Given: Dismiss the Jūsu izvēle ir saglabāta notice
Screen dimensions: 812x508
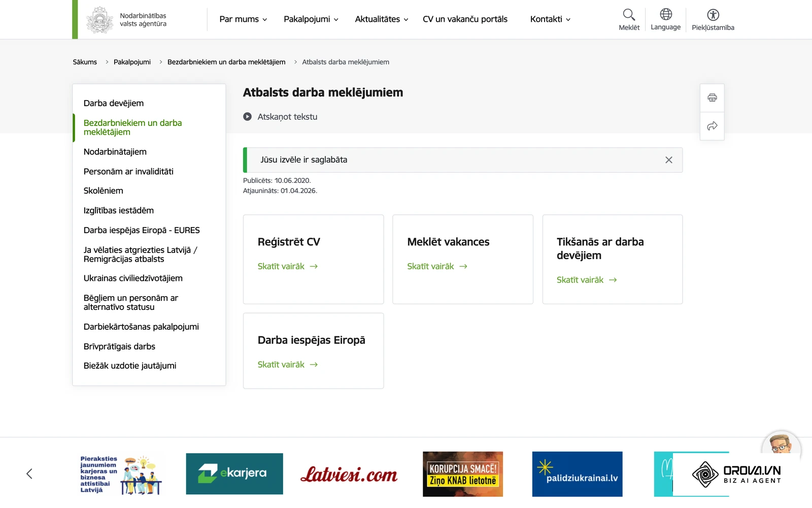Looking at the screenshot, I should 668,160.
